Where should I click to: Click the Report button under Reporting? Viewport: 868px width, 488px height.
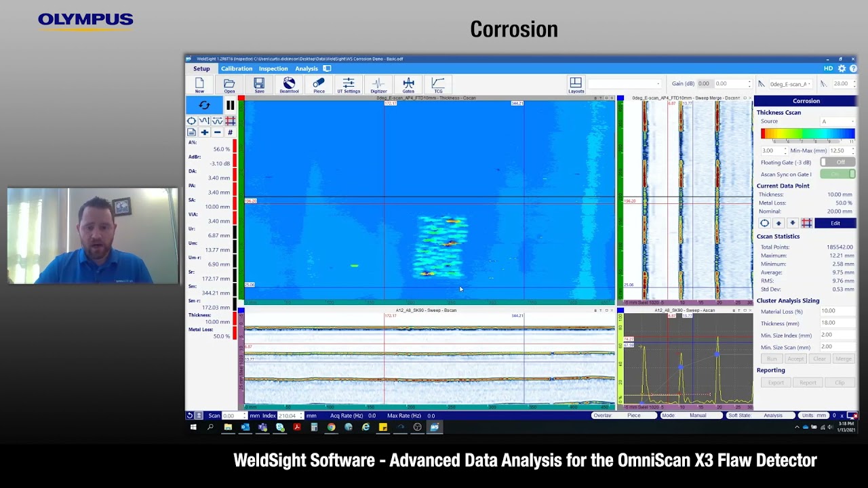pyautogui.click(x=808, y=383)
